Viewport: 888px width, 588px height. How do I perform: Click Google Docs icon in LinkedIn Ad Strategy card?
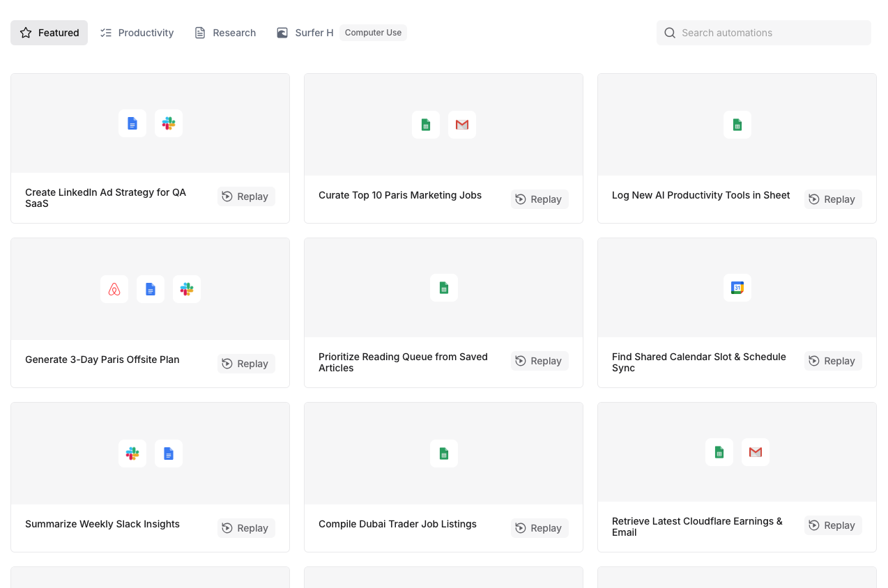coord(132,123)
